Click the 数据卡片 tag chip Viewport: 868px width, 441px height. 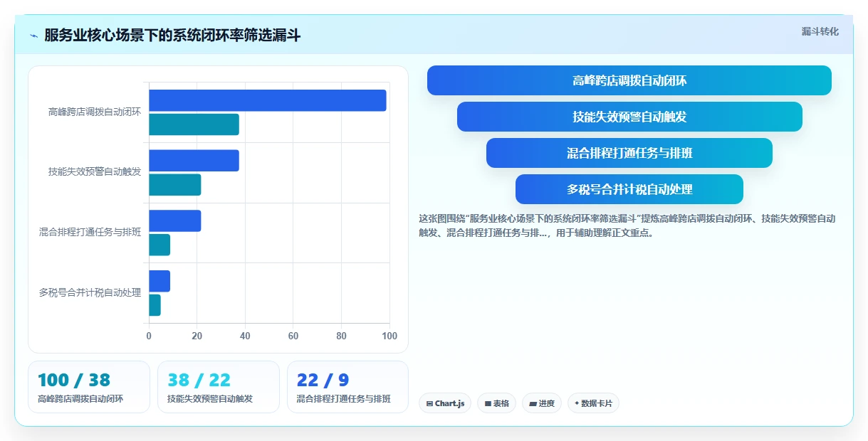593,403
